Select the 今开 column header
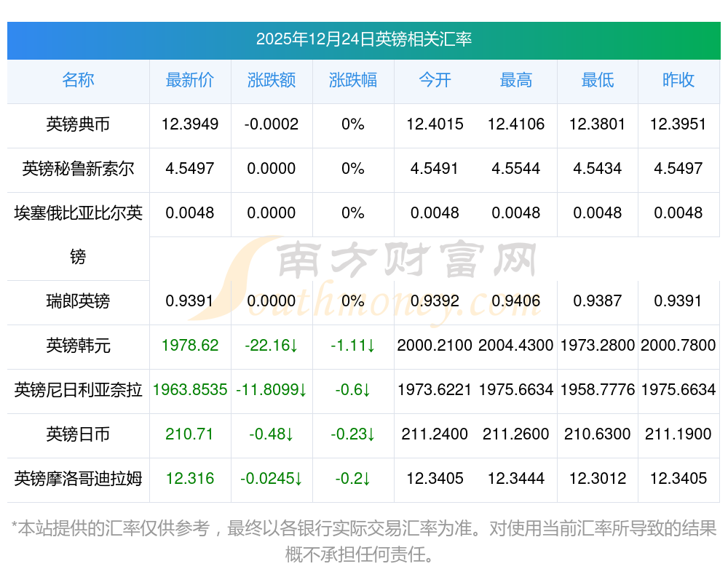 [x=435, y=80]
